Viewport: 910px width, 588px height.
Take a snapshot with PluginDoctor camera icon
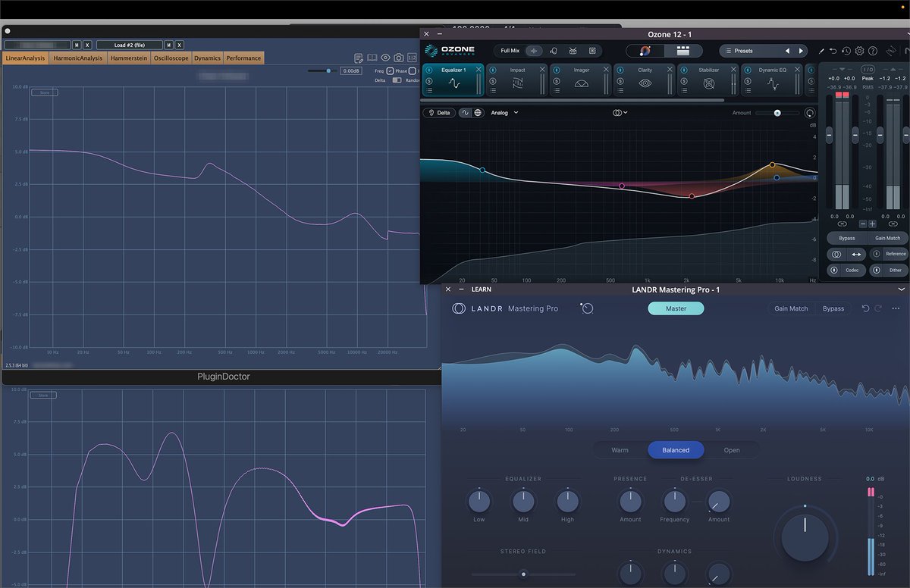tap(399, 58)
